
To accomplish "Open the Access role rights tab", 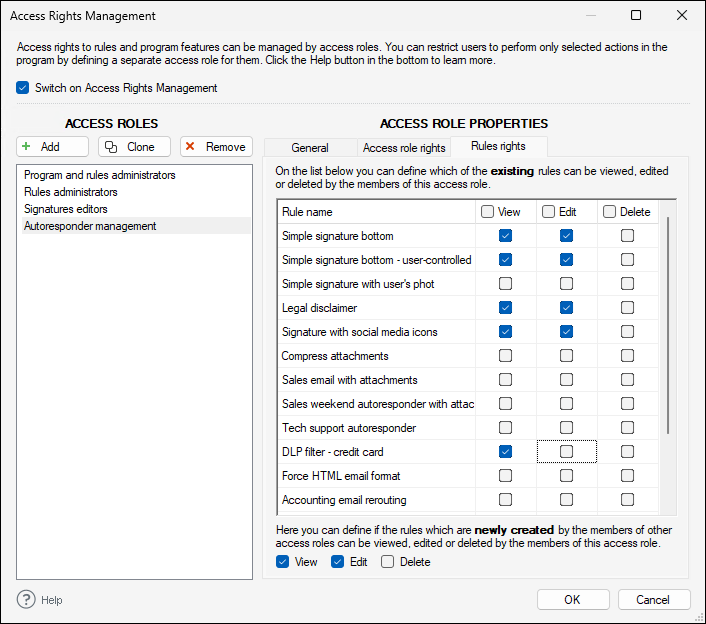I will [x=404, y=148].
